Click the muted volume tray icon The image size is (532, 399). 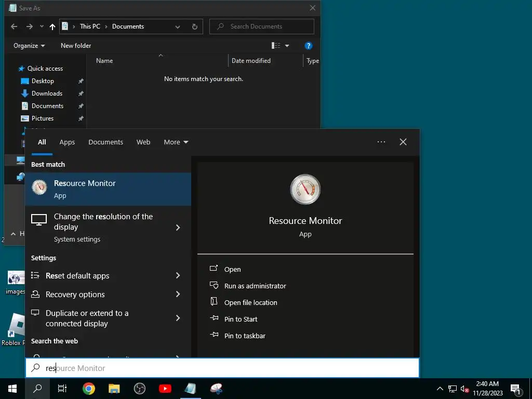coord(464,389)
